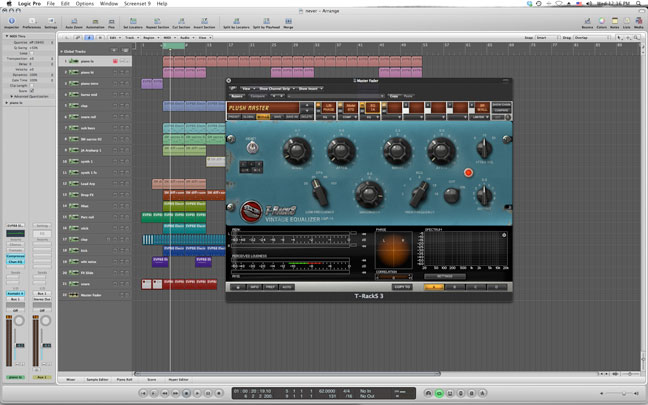The height and width of the screenshot is (405, 648).
Task: Expand Advanced Quantization options
Action: 12,97
